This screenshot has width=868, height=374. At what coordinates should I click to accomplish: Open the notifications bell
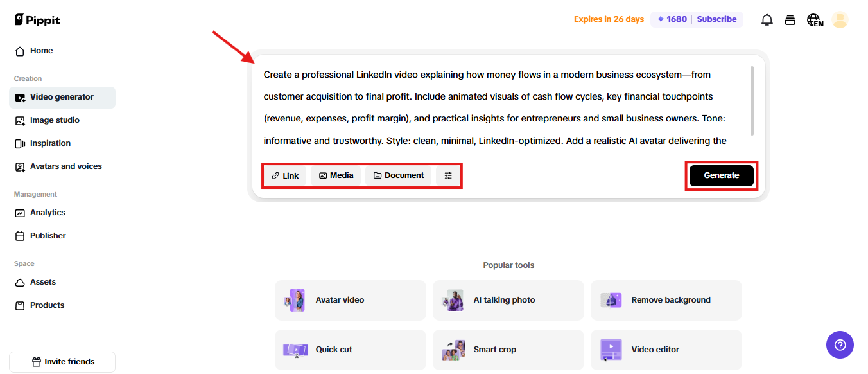(767, 19)
